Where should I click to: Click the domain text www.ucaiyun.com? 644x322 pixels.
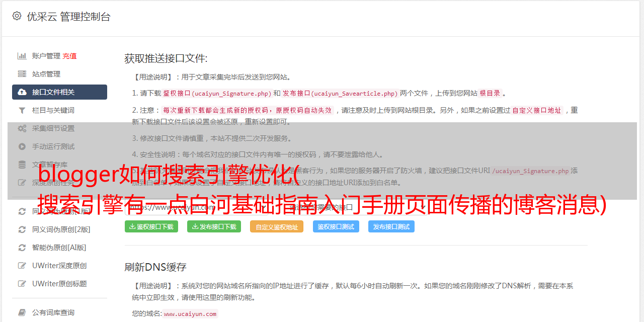190,313
